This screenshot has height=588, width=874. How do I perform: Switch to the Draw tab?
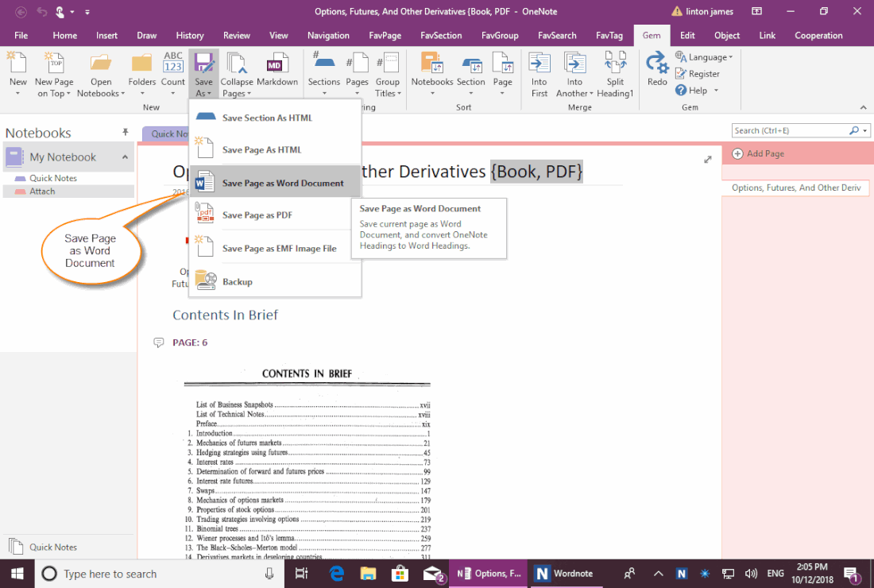[147, 35]
